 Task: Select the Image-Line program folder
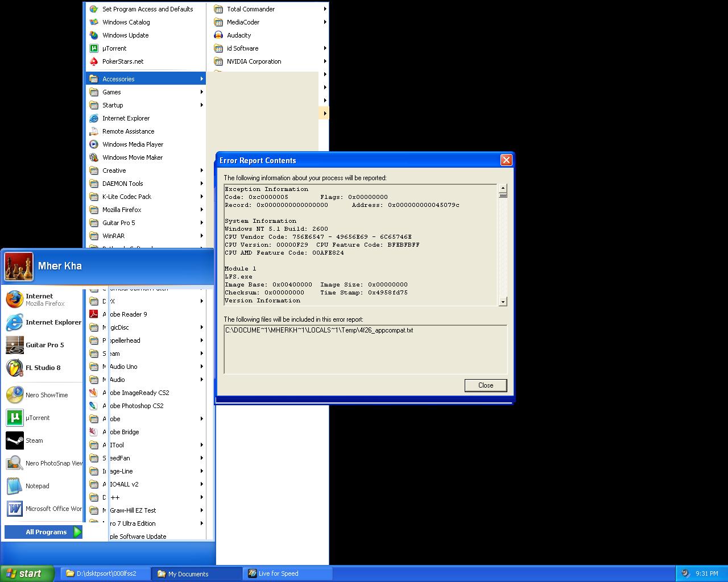click(x=146, y=471)
